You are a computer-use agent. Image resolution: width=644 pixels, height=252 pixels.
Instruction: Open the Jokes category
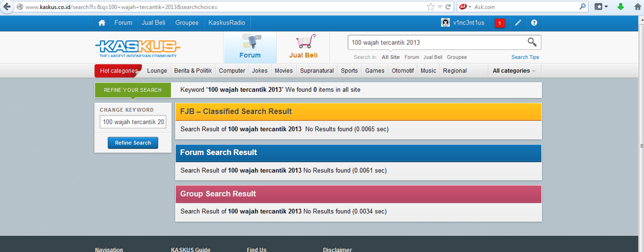click(x=260, y=71)
